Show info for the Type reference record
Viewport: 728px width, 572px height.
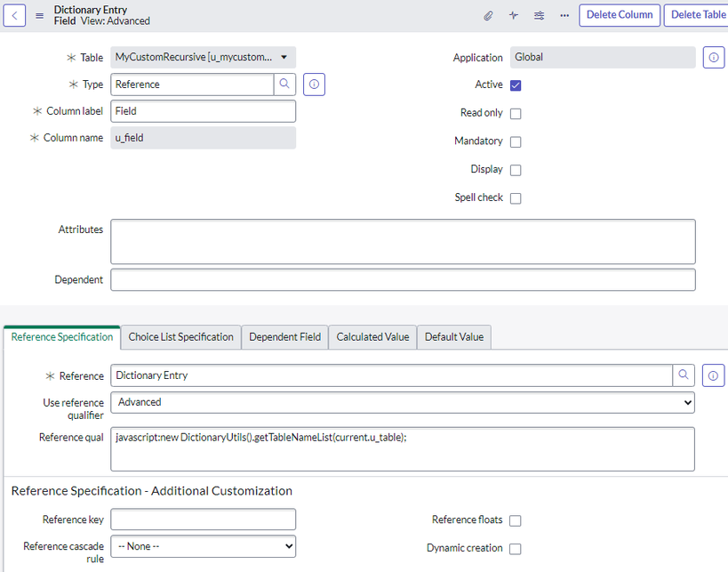click(x=315, y=85)
